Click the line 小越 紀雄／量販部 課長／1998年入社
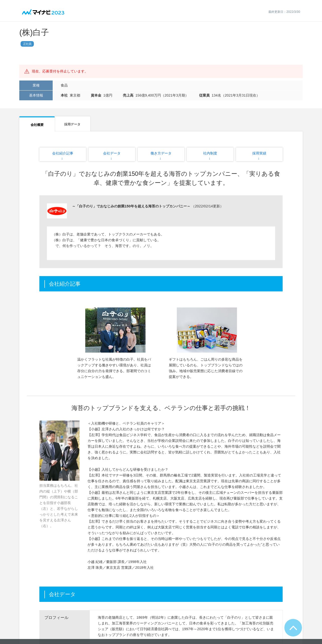322x644 pixels. tap(117, 562)
